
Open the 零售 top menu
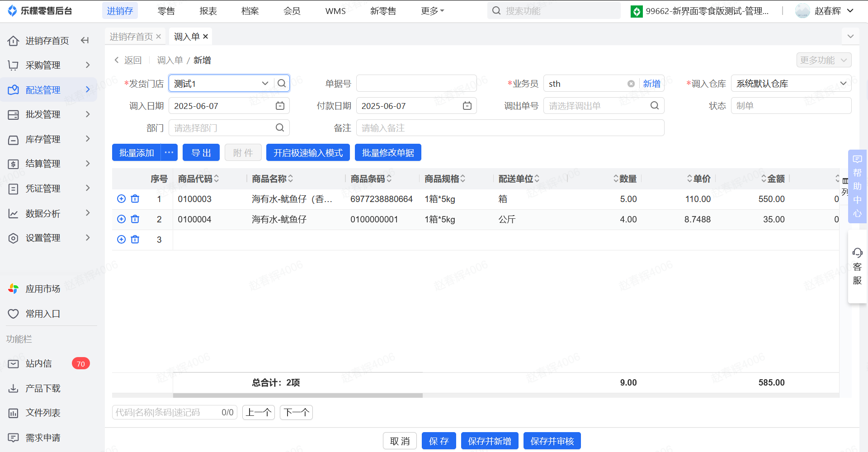[166, 11]
